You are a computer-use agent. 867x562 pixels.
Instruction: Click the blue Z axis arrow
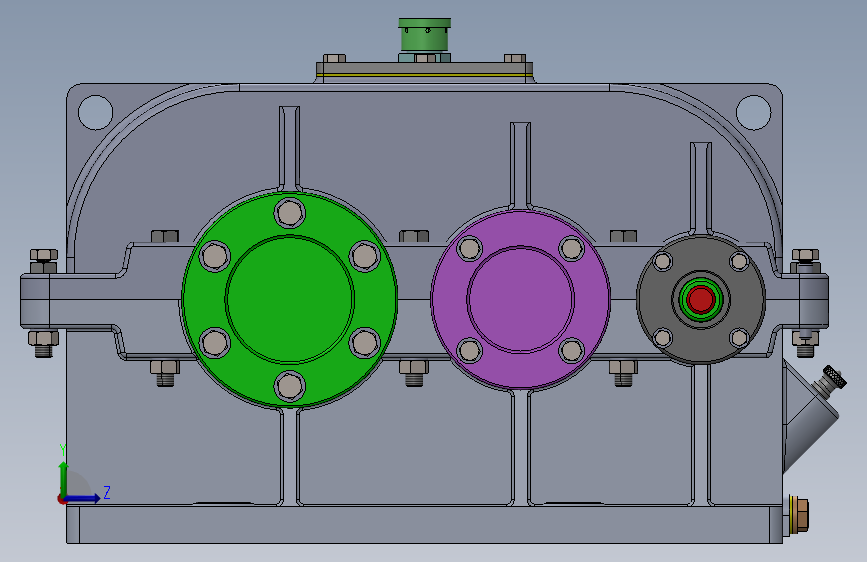tap(83, 498)
